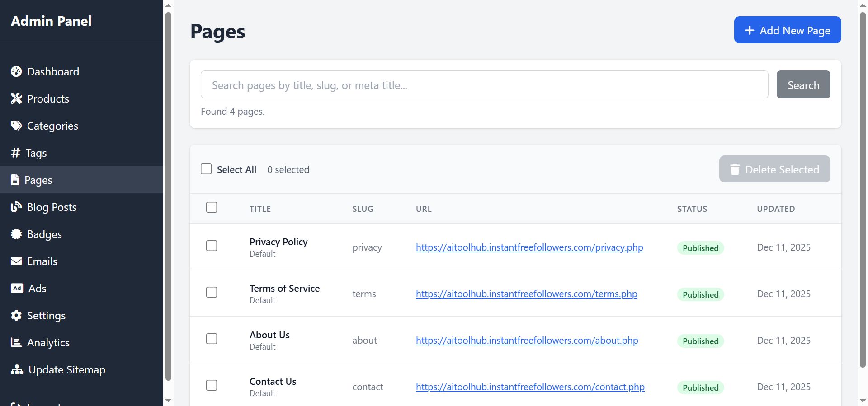Click the page search input field

tap(484, 85)
